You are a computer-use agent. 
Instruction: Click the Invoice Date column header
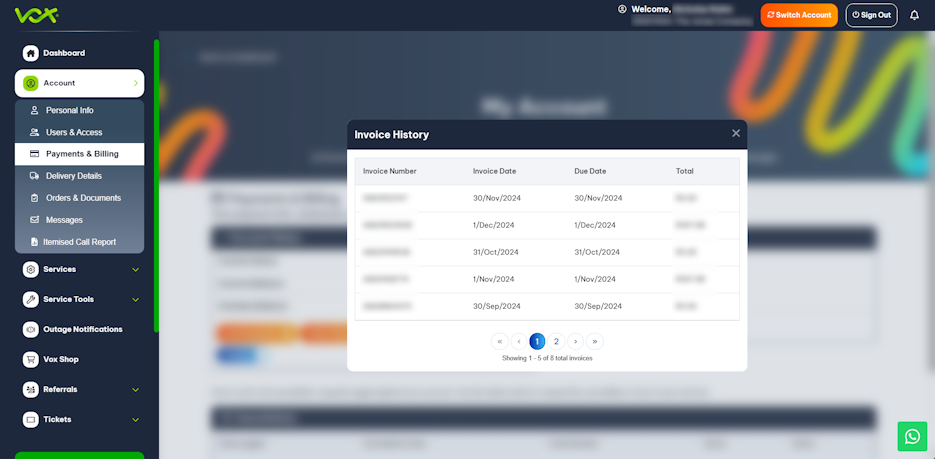pos(494,171)
